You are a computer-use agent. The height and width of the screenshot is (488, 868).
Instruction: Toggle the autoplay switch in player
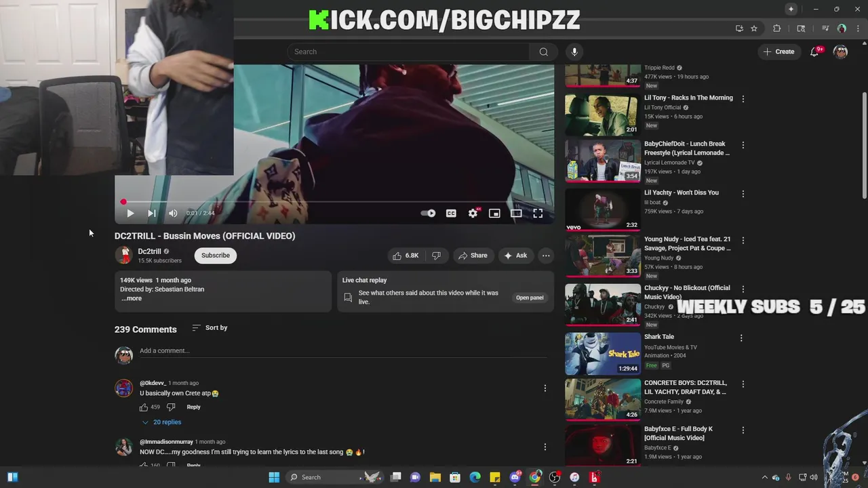coord(428,213)
